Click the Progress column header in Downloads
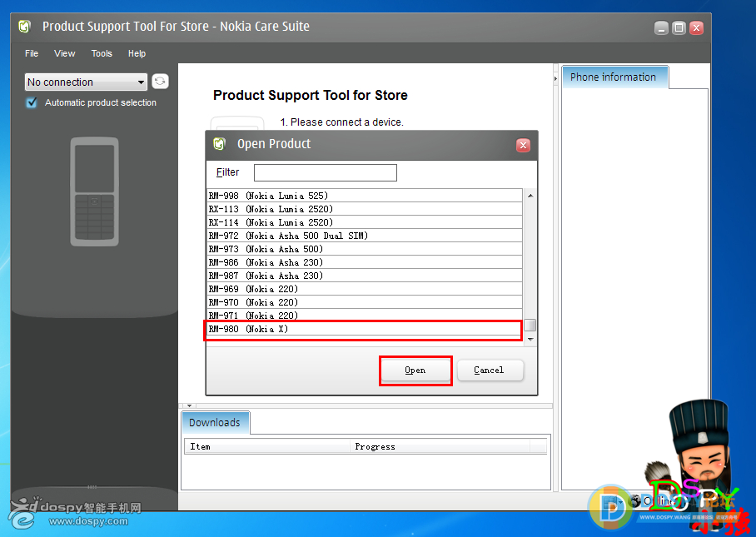 tap(440, 446)
